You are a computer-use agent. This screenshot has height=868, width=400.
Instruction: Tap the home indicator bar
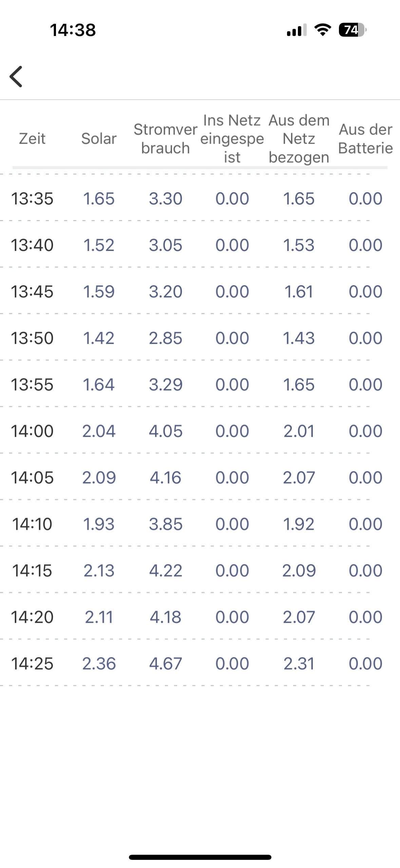tap(200, 857)
